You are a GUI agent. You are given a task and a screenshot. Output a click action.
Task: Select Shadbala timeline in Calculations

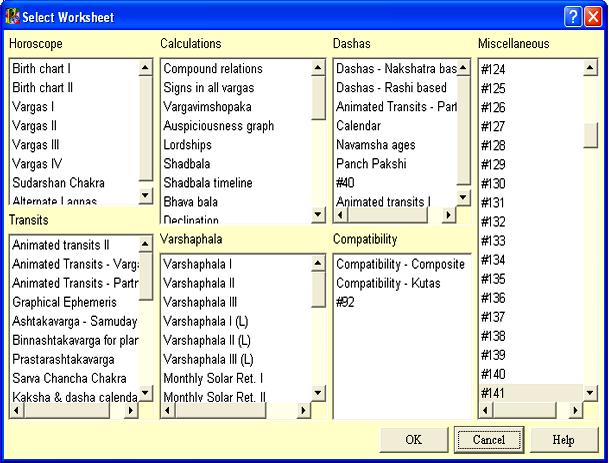tap(214, 183)
